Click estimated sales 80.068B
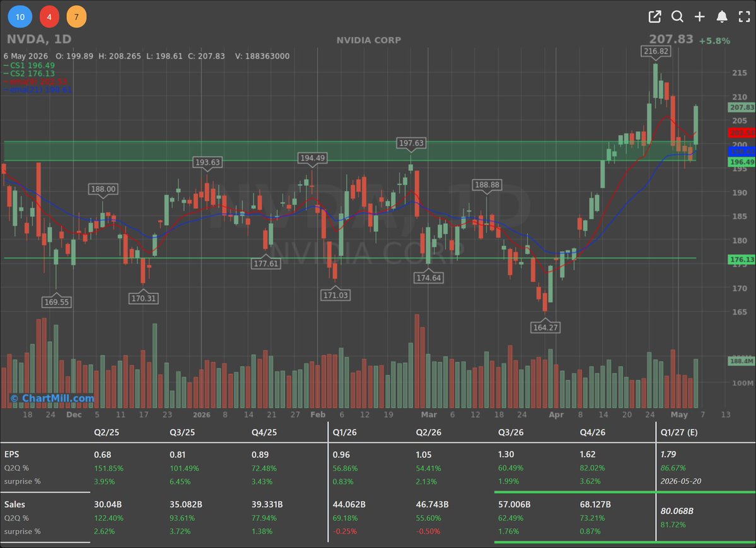Image resolution: width=756 pixels, height=548 pixels. pos(677,511)
